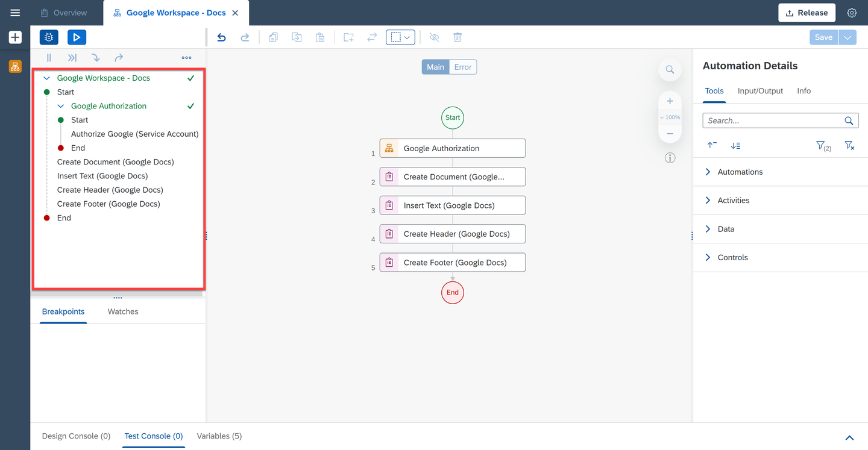Switch to the Input/Output tab

pyautogui.click(x=760, y=91)
